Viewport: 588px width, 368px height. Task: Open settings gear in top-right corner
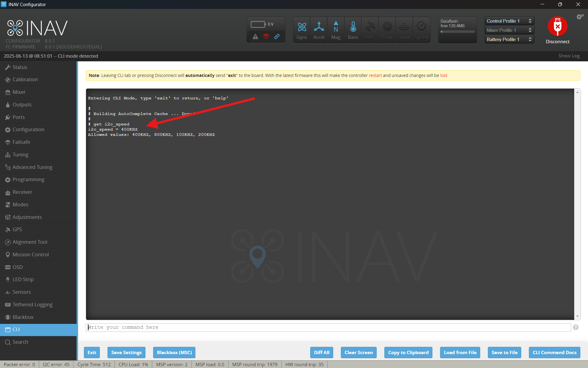coord(580,17)
